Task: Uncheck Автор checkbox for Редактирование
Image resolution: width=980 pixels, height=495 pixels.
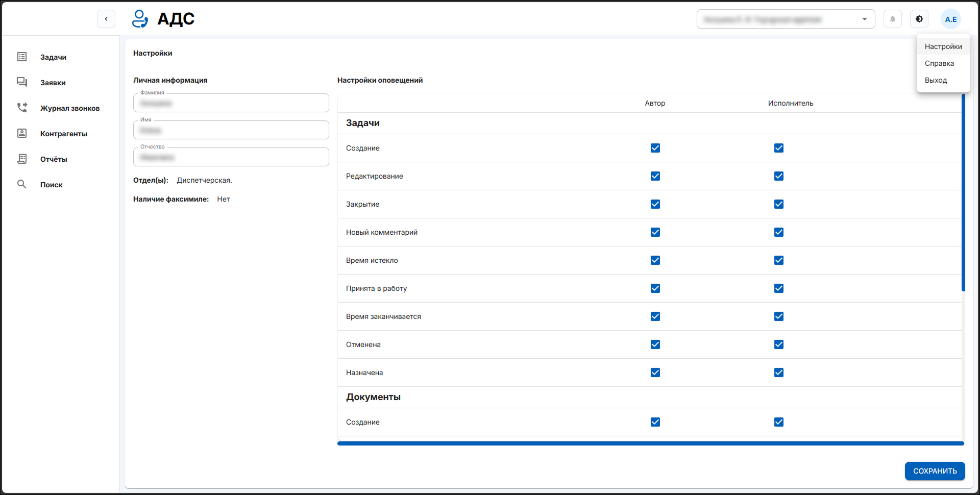Action: (x=655, y=176)
